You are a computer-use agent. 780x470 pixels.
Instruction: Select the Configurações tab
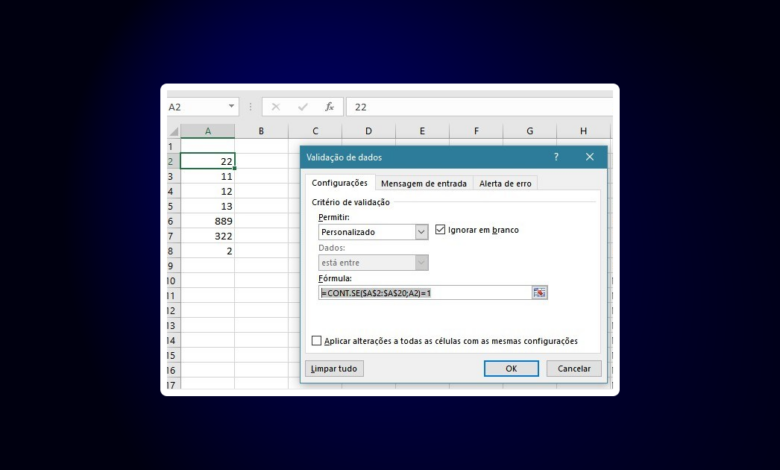pos(339,183)
